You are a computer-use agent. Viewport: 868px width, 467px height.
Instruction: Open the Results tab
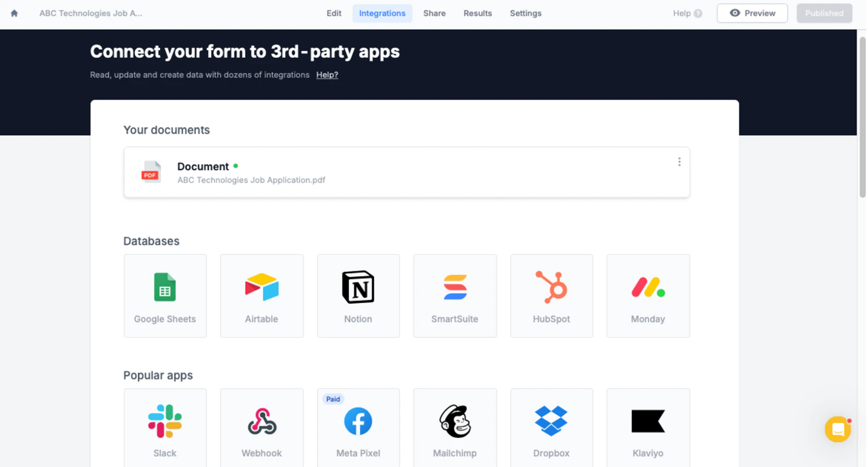tap(478, 13)
